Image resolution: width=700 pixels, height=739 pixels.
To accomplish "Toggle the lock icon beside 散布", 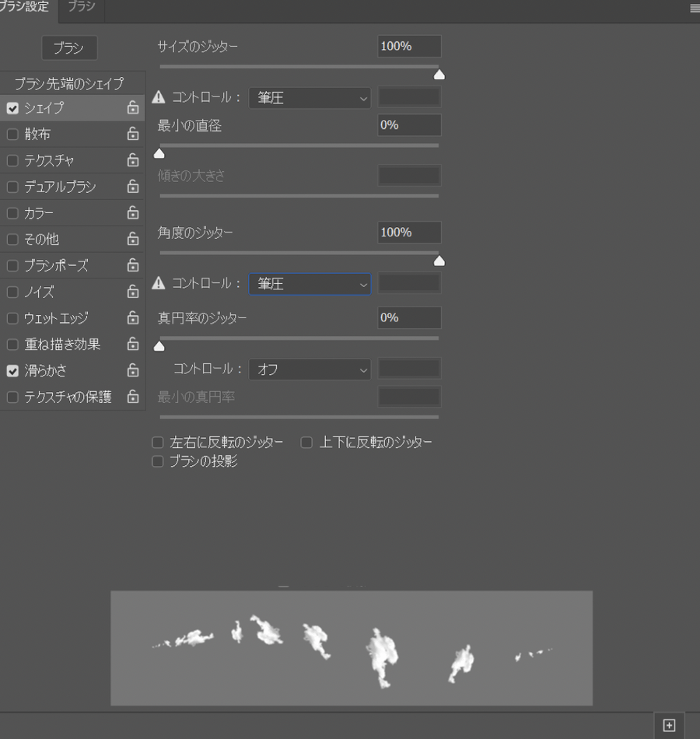I will 133,135.
